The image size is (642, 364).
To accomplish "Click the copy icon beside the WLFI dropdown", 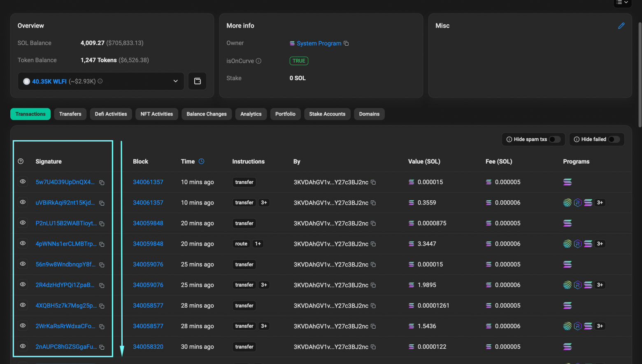I will click(197, 81).
